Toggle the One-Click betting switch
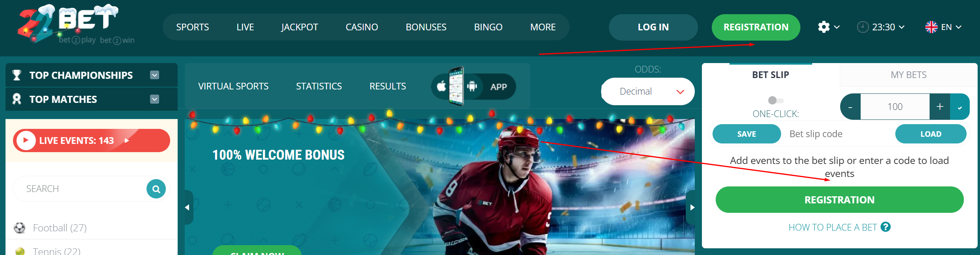Image resolution: width=980 pixels, height=255 pixels. (776, 100)
